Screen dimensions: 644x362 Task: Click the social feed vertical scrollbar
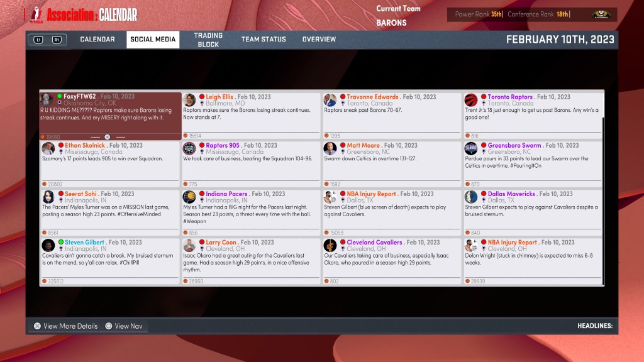(603, 189)
